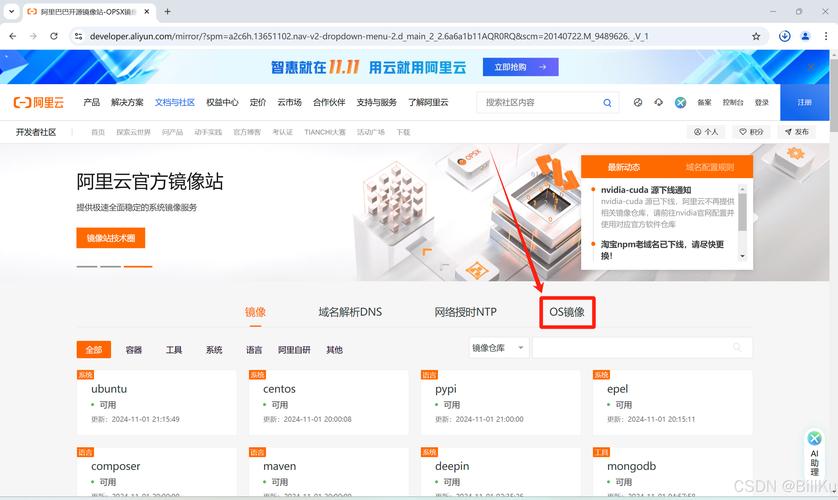Switch to the OS镜像 tab
Image resolution: width=838 pixels, height=500 pixels.
(567, 312)
